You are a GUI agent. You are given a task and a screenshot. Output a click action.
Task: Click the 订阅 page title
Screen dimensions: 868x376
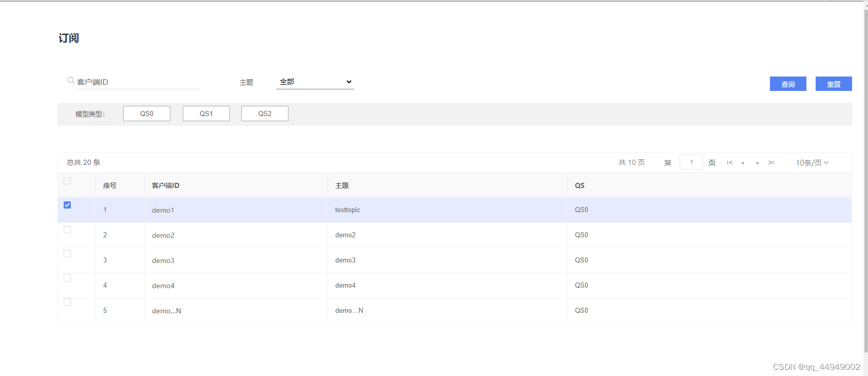point(69,38)
